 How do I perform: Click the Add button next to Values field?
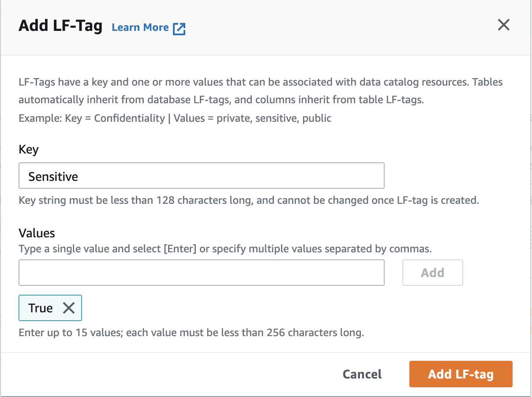pos(432,273)
